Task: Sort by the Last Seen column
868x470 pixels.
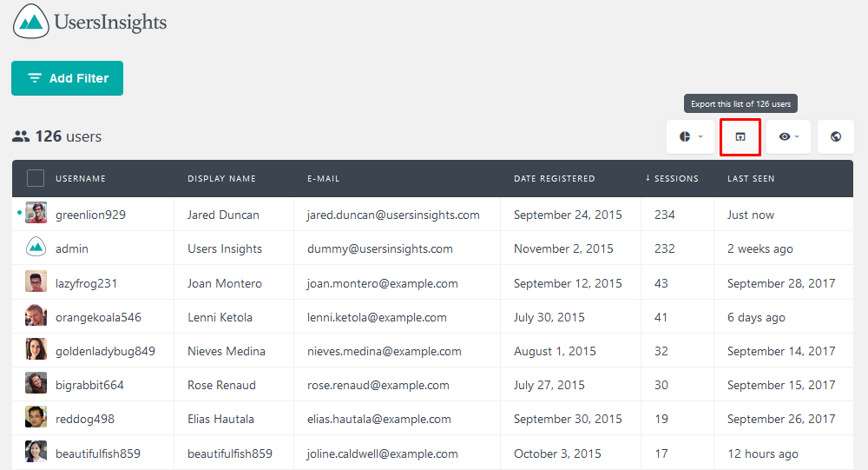Action: point(751,178)
